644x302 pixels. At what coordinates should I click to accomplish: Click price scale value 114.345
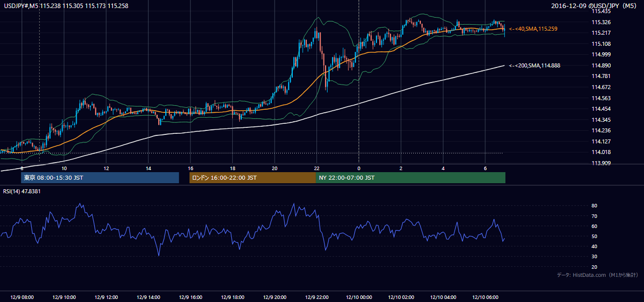(601, 120)
